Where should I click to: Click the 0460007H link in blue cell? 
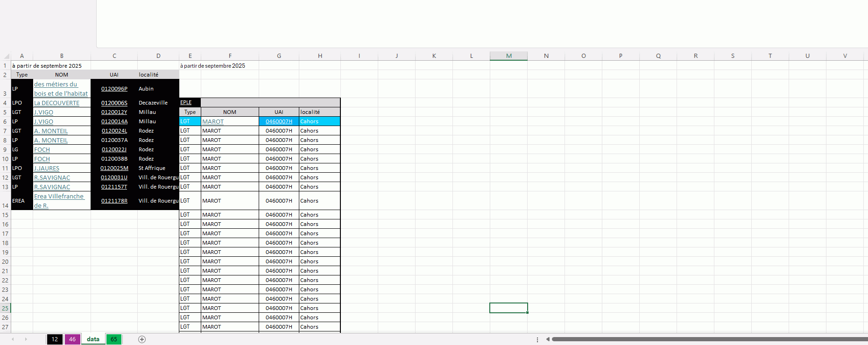279,121
